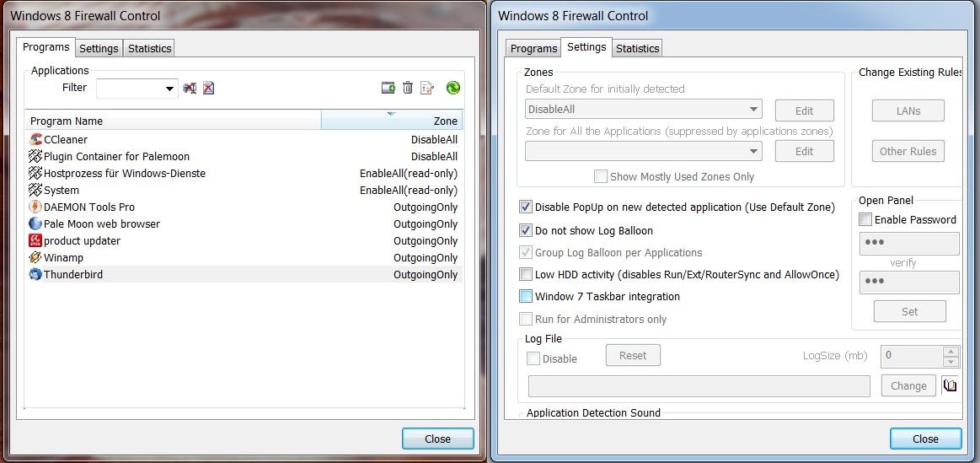Close the left Programs window
980x463 pixels.
[x=437, y=439]
